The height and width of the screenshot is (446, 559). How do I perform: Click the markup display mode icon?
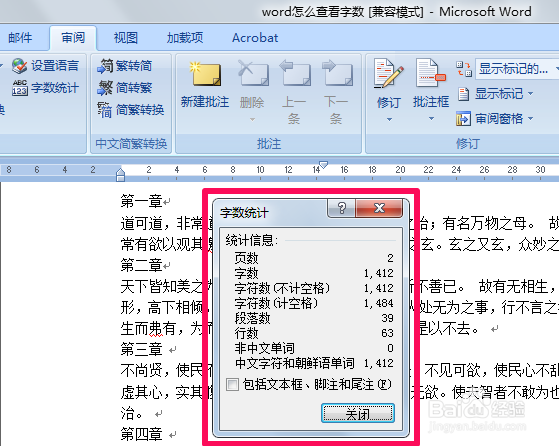pos(464,69)
